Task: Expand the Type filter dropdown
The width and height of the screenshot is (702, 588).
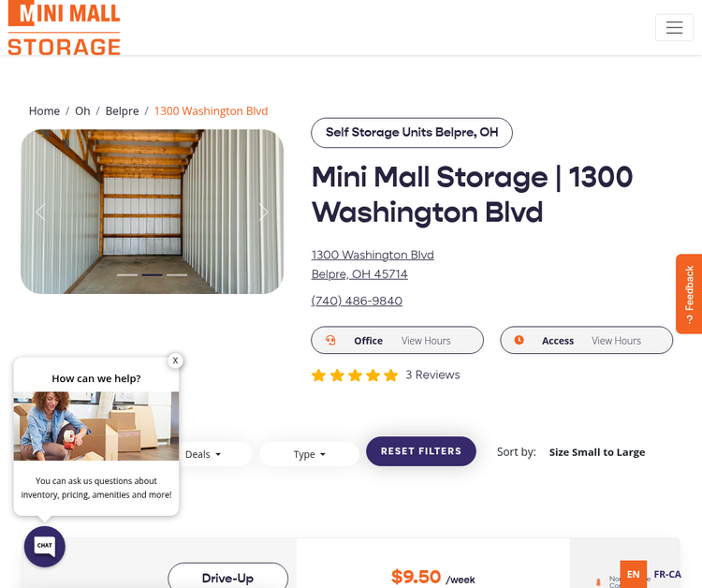Action: 309,454
